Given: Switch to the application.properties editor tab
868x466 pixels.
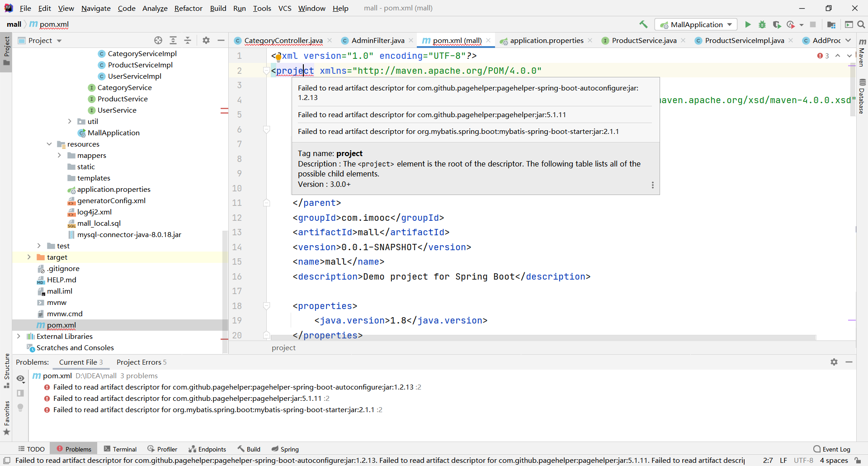Looking at the screenshot, I should 546,40.
